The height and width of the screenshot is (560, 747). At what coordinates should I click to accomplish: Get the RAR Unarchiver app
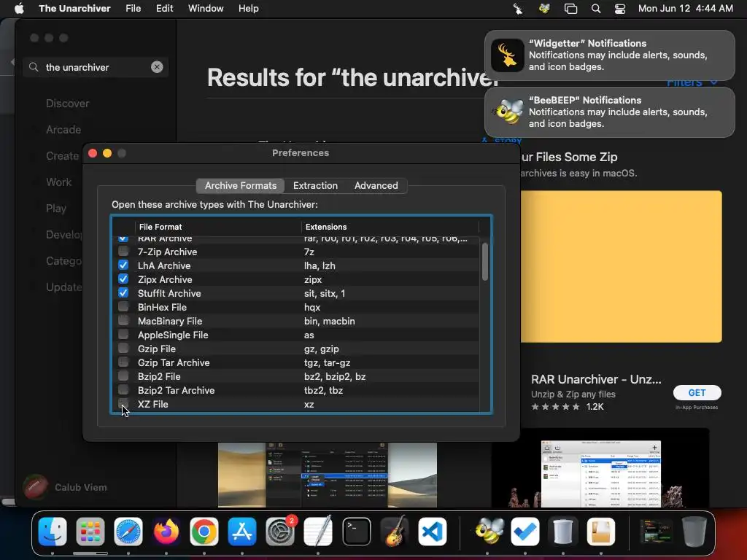[x=697, y=393]
